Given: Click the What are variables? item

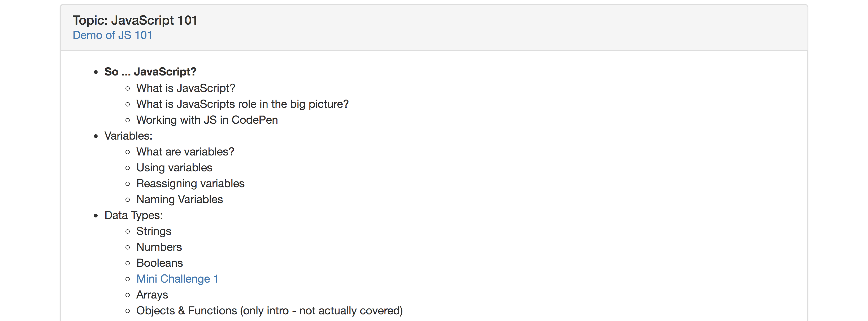Looking at the screenshot, I should point(185,152).
